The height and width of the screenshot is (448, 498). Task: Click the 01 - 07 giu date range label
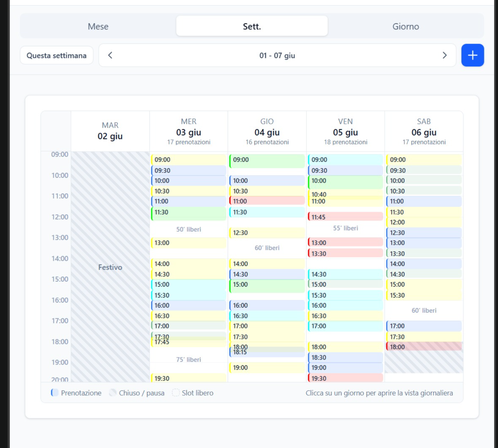(x=277, y=55)
